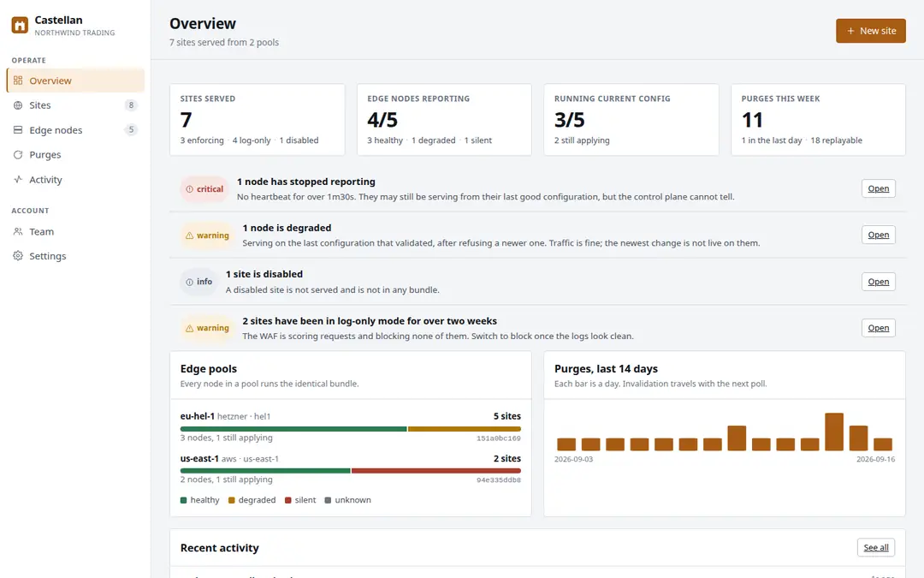Click the warning badge for degraded node
Image resolution: width=924 pixels, height=578 pixels.
207,235
